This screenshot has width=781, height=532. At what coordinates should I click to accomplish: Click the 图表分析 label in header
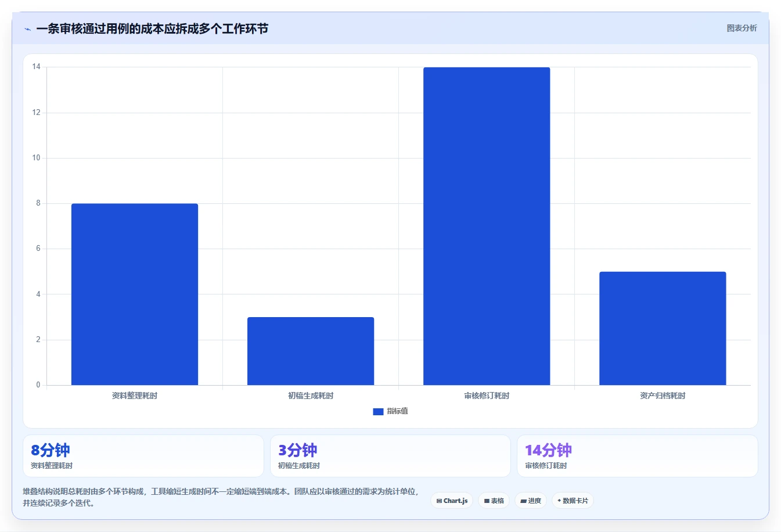coord(742,28)
